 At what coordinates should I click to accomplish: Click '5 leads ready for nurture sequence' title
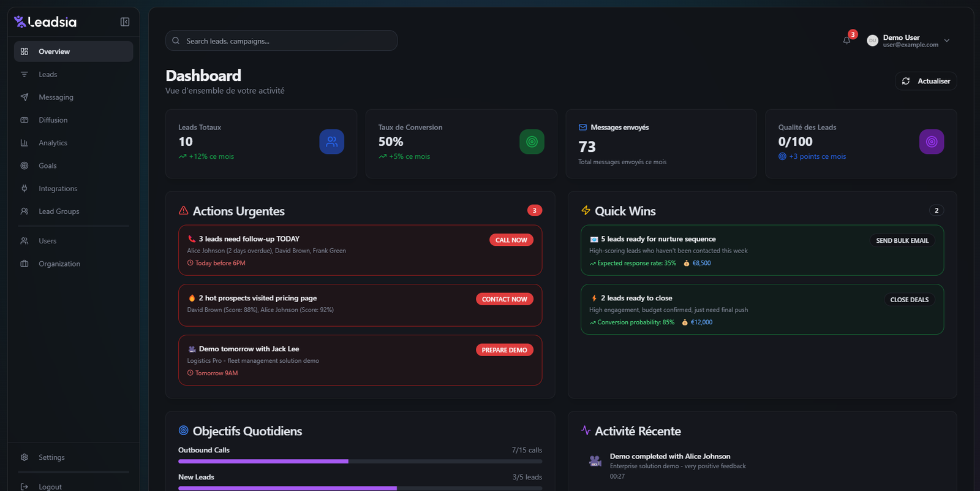click(658, 239)
